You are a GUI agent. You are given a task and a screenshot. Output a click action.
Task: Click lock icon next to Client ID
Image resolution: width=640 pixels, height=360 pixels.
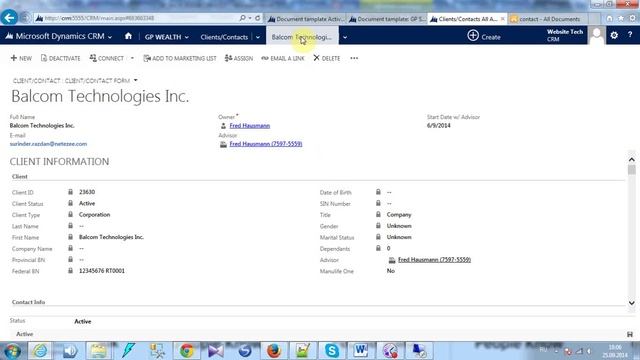(70, 192)
